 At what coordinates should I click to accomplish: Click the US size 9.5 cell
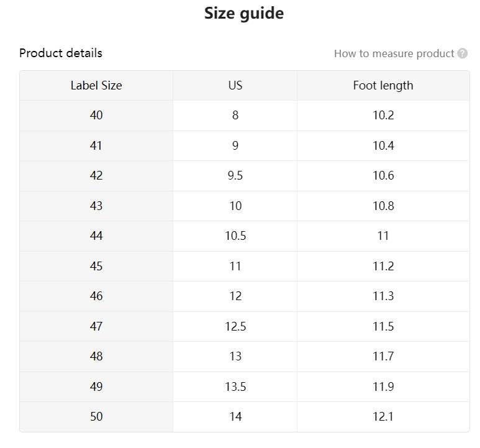[235, 176]
